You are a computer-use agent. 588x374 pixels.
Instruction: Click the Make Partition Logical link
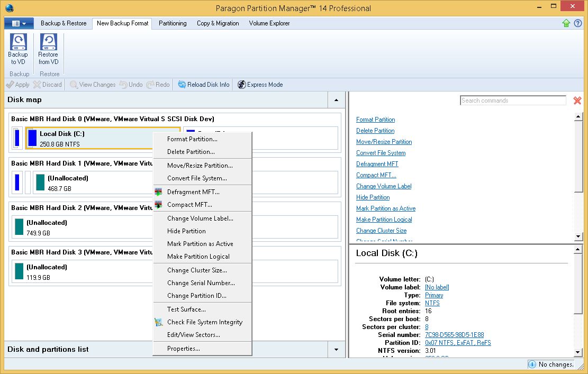384,220
